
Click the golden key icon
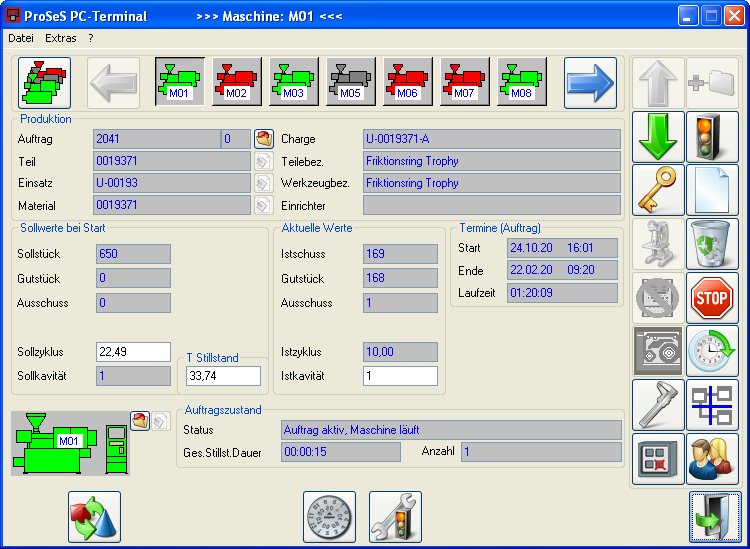pos(658,190)
